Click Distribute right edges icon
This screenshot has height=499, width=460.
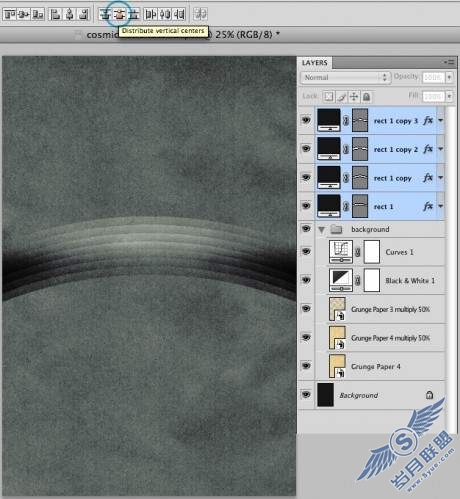point(179,14)
